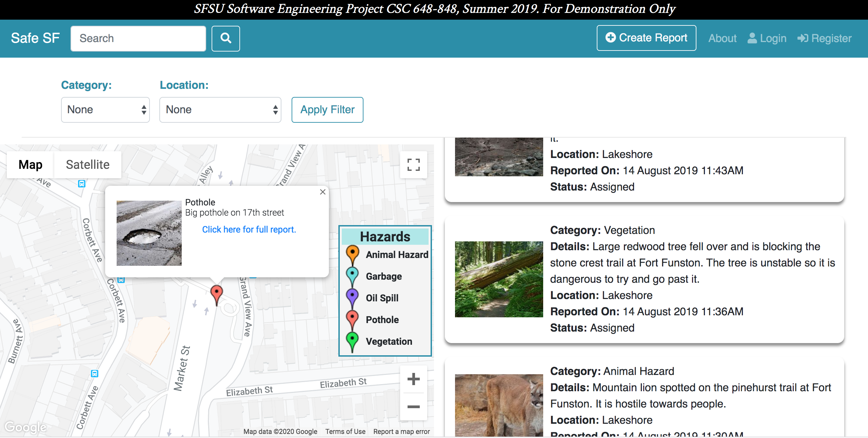Click mountain lion report thumbnail
Screen dimensions: 868x438
click(499, 405)
